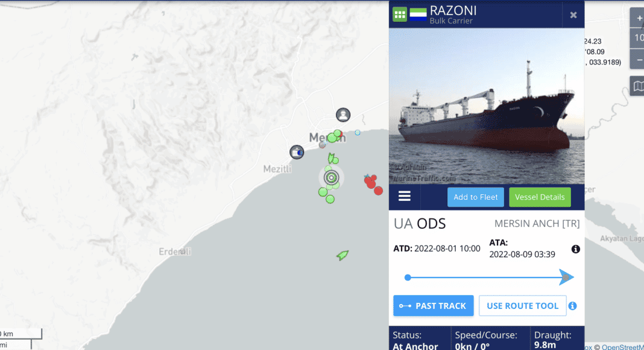
Task: Add RAZONI to fleet
Action: (x=476, y=197)
